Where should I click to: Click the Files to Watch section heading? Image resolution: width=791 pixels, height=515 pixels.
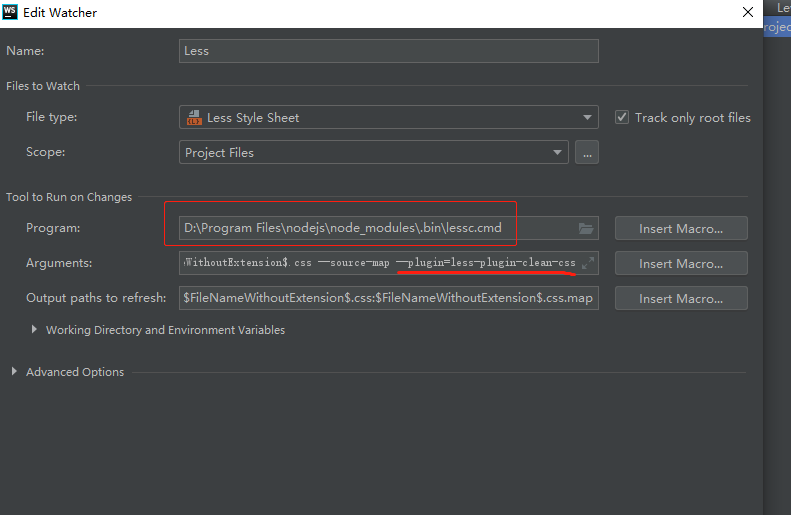[43, 86]
